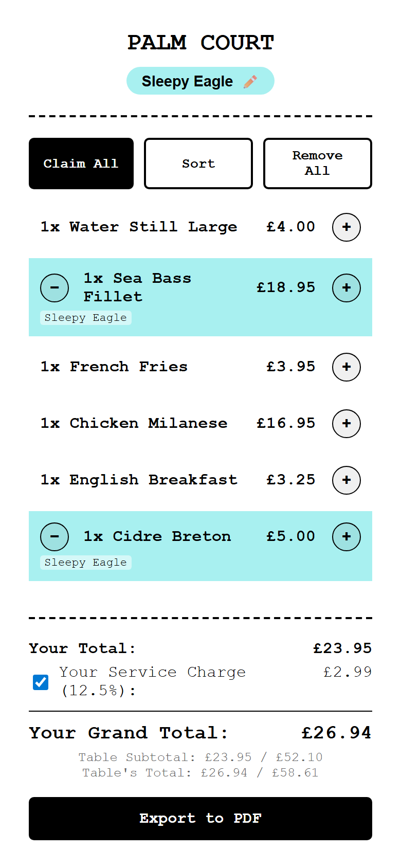The width and height of the screenshot is (401, 868).
Task: Click the pencil icon beside Sleepy Eagle
Action: (x=250, y=82)
